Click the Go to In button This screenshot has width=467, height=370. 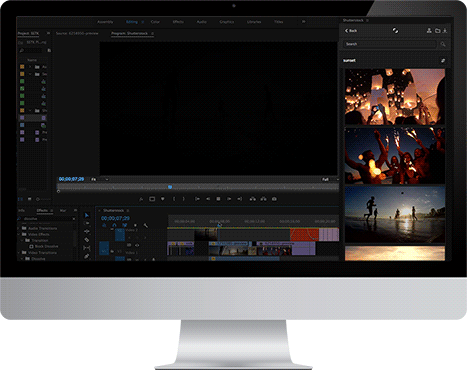(197, 199)
